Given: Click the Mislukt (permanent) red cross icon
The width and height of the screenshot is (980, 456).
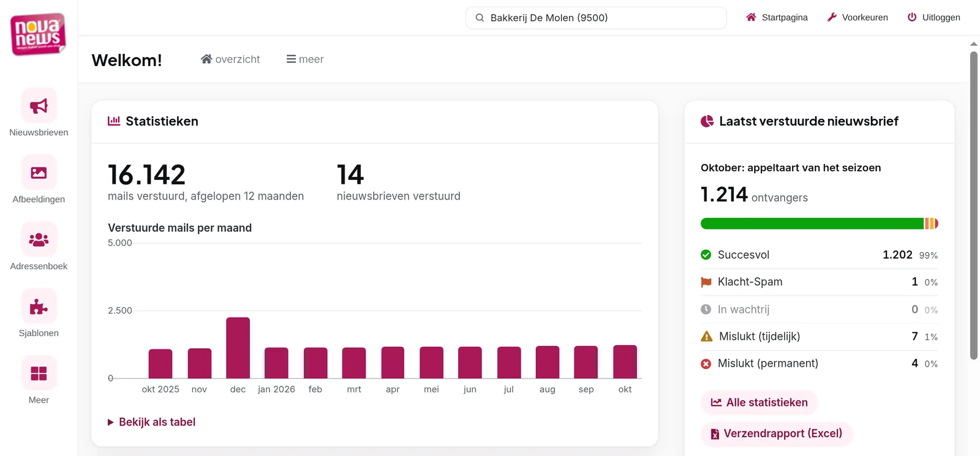Looking at the screenshot, I should pyautogui.click(x=706, y=364).
